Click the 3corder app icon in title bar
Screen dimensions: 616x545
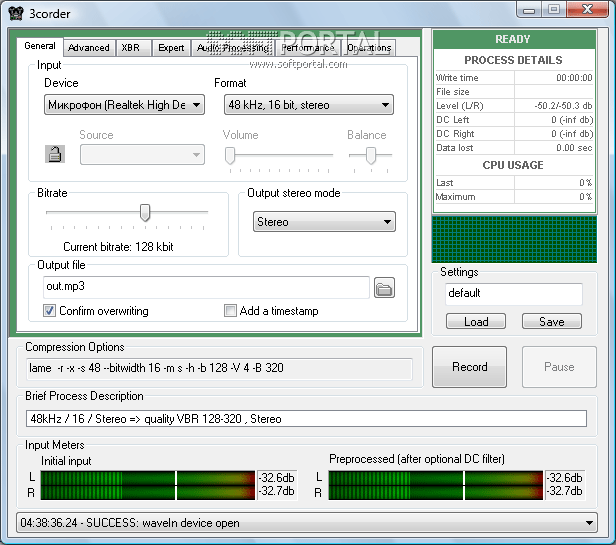[16, 13]
